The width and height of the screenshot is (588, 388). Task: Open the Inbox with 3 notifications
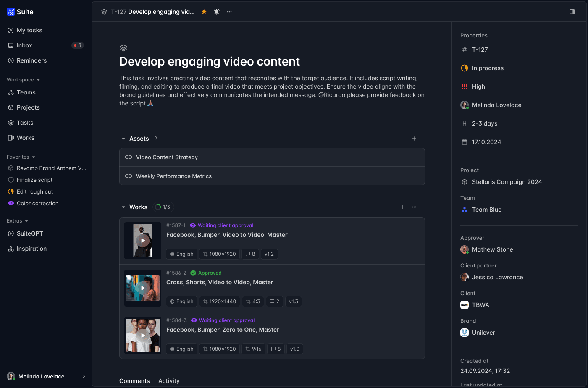(x=24, y=45)
